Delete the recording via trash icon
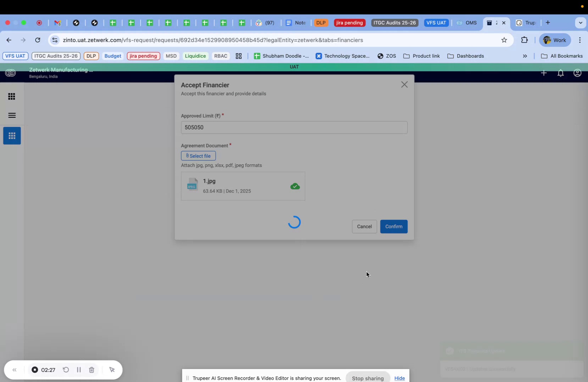Image resolution: width=588 pixels, height=382 pixels. 91,370
